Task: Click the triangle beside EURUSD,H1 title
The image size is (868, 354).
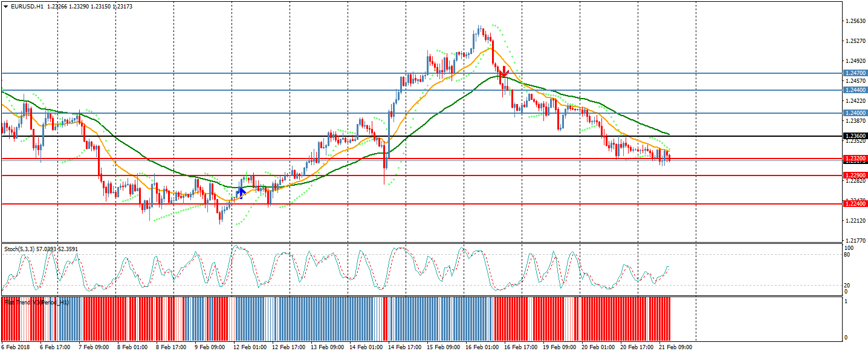Action: tap(5, 7)
